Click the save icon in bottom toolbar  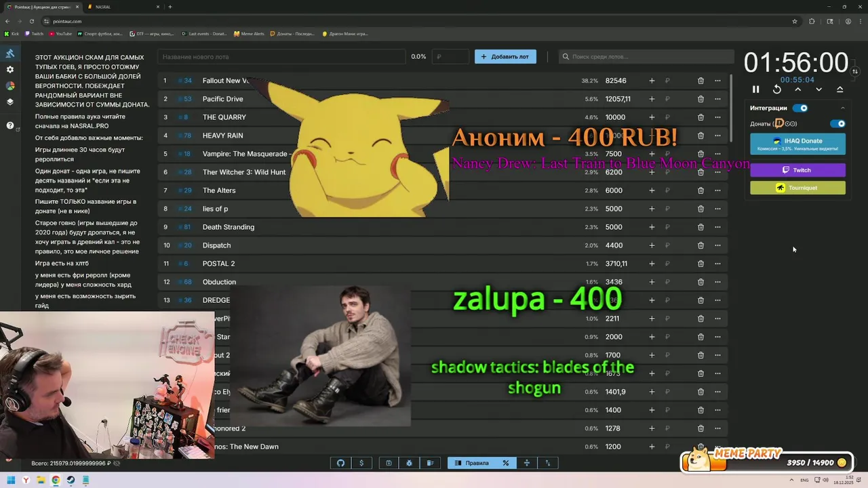389,463
